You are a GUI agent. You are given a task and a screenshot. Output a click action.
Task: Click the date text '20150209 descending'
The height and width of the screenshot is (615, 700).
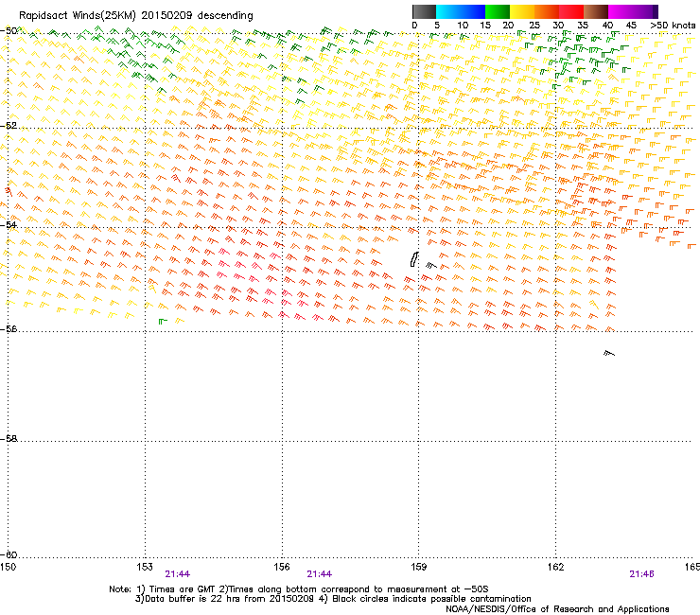pos(198,15)
